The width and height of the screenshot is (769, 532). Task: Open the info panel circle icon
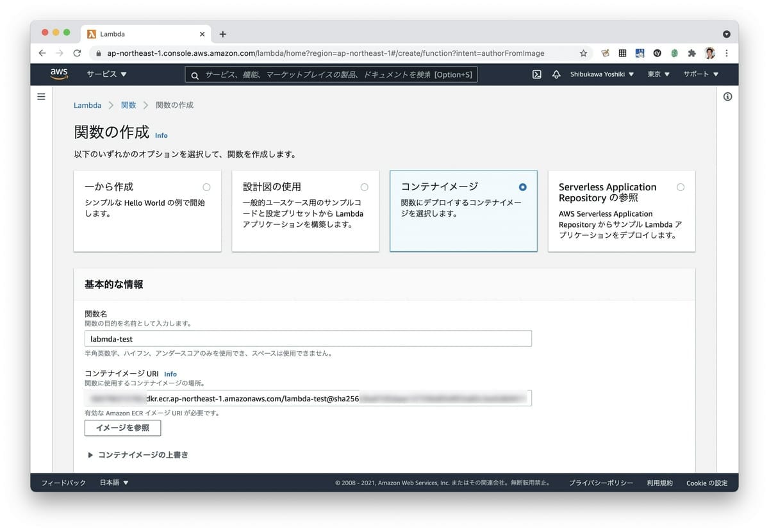click(727, 97)
